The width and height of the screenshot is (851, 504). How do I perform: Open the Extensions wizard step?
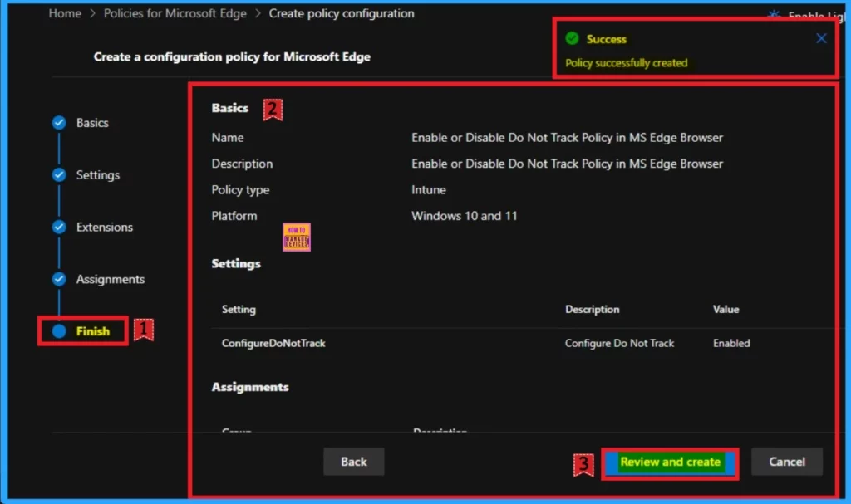104,227
